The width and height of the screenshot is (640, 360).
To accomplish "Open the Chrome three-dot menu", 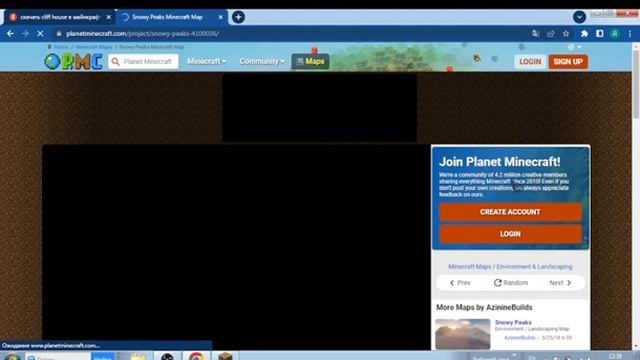I will pyautogui.click(x=630, y=33).
